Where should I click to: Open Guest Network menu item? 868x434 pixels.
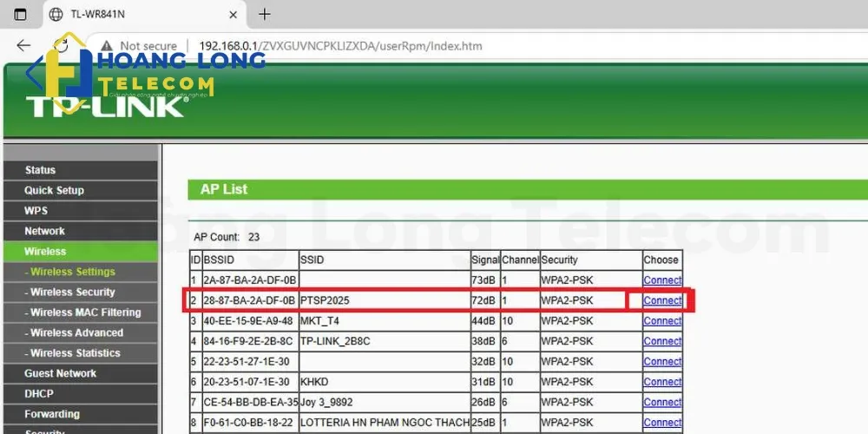tap(81, 373)
